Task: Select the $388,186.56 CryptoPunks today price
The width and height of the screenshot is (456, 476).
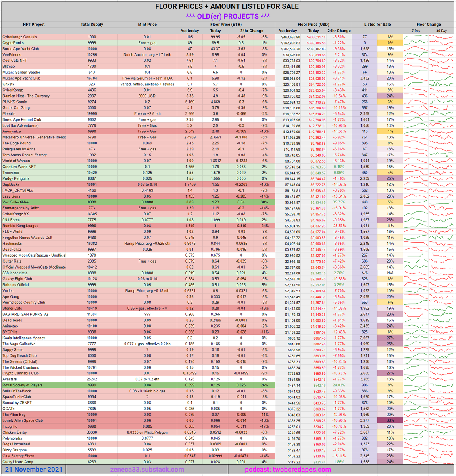Action: (316, 43)
